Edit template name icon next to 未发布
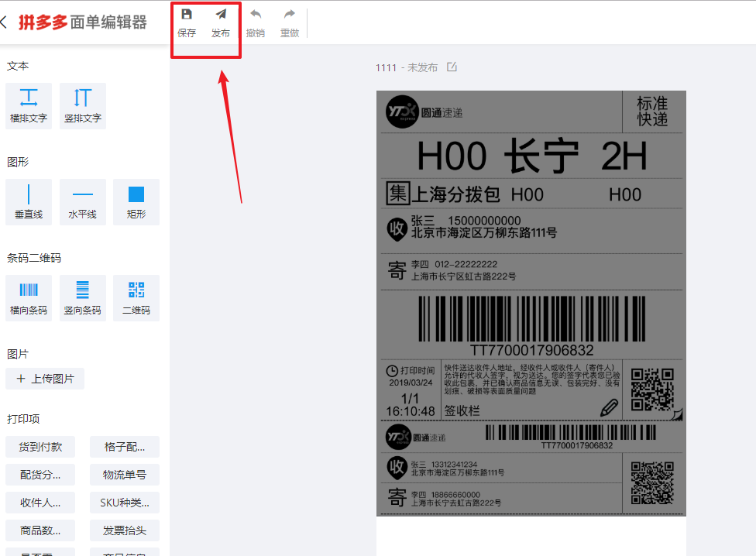 [452, 67]
